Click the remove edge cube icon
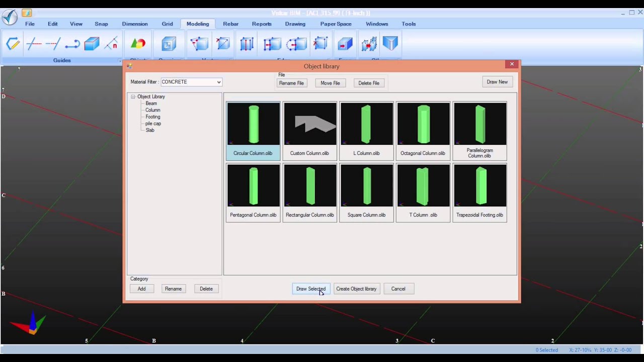The height and width of the screenshot is (362, 644). point(321,44)
